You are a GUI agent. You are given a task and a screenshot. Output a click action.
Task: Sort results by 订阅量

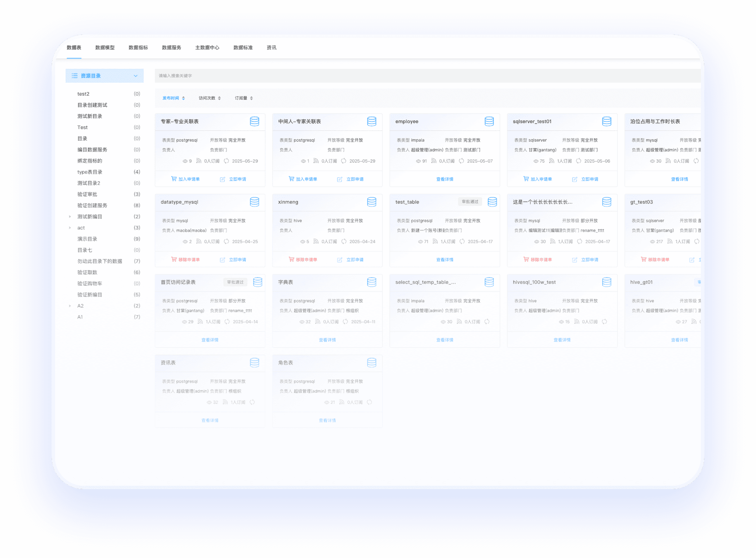tap(244, 98)
